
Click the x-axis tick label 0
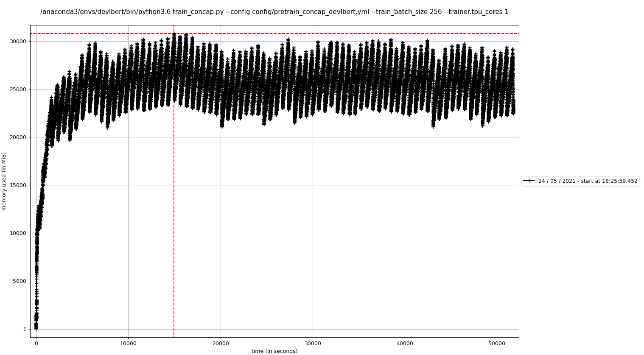[36, 343]
